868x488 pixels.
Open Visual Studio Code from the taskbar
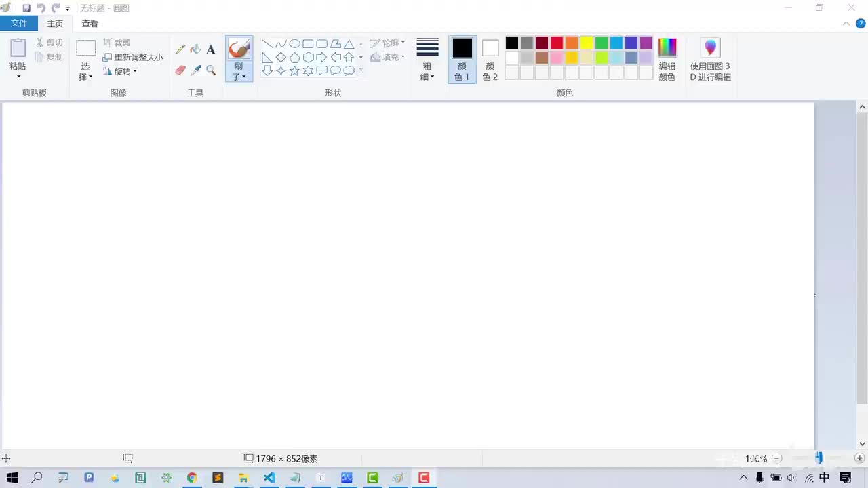(x=269, y=478)
